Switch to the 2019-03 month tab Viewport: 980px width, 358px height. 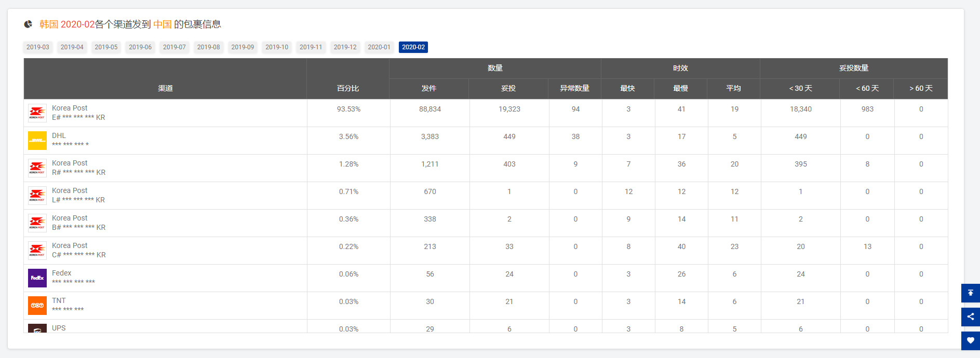click(x=38, y=47)
